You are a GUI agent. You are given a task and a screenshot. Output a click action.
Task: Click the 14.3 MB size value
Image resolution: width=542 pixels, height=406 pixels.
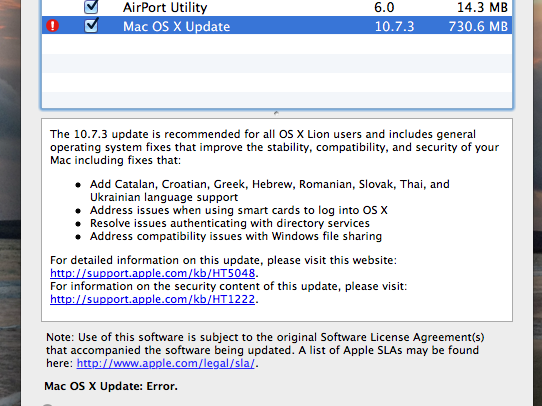[x=483, y=8]
